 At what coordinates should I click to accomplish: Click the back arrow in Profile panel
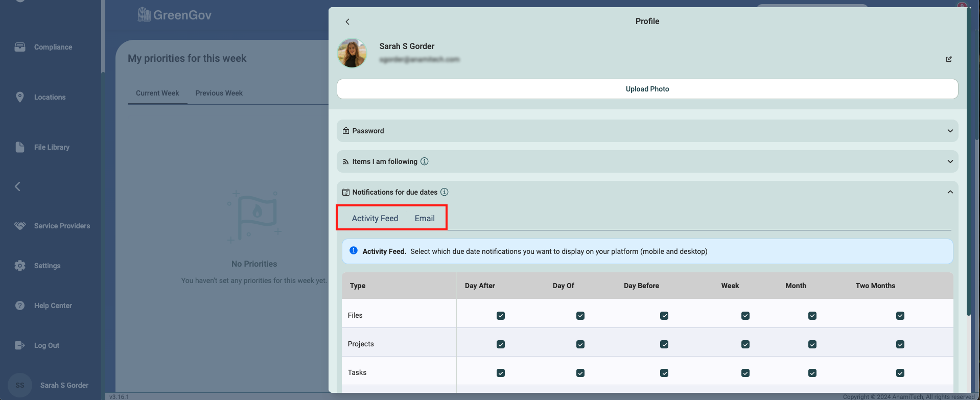347,21
